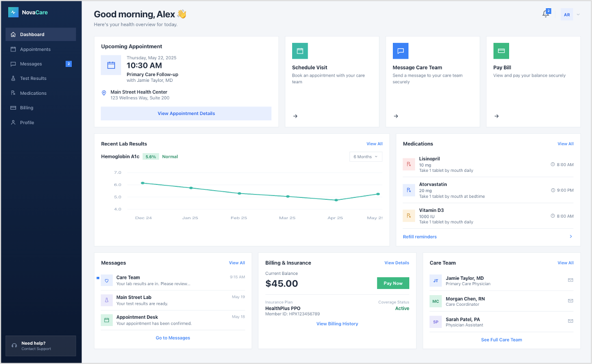Follow the Schedule Visit arrow

[x=296, y=116]
